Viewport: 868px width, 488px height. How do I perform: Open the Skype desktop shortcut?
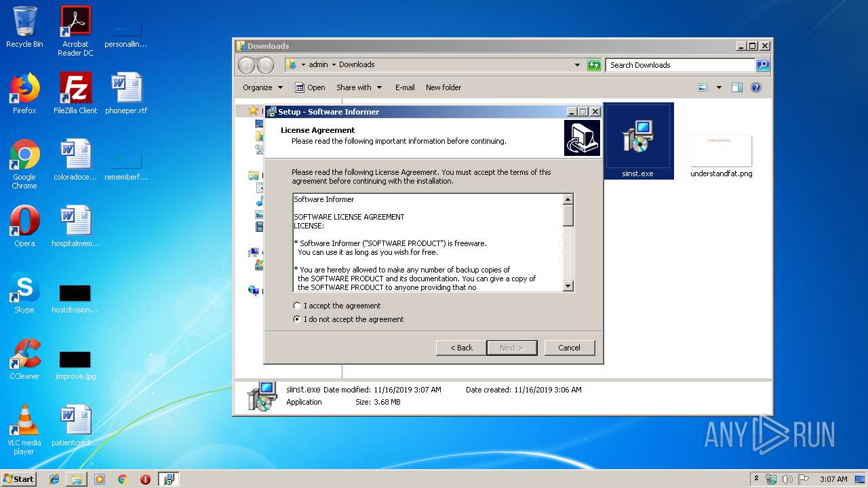(x=24, y=293)
